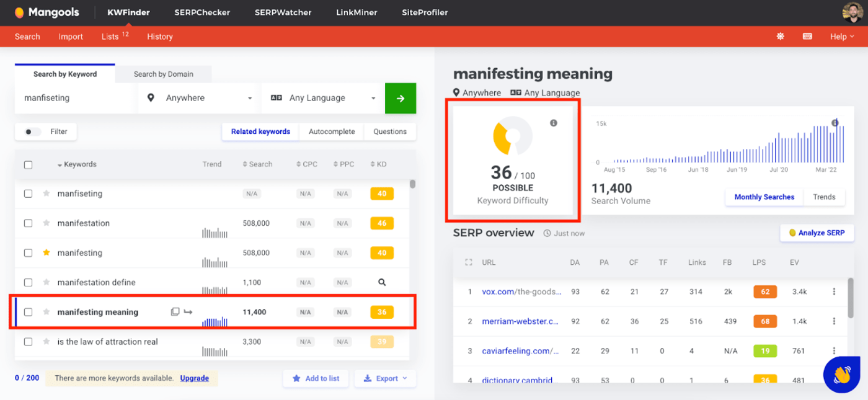Image resolution: width=868 pixels, height=400 pixels.
Task: Open the vox.com result link
Action: 522,291
